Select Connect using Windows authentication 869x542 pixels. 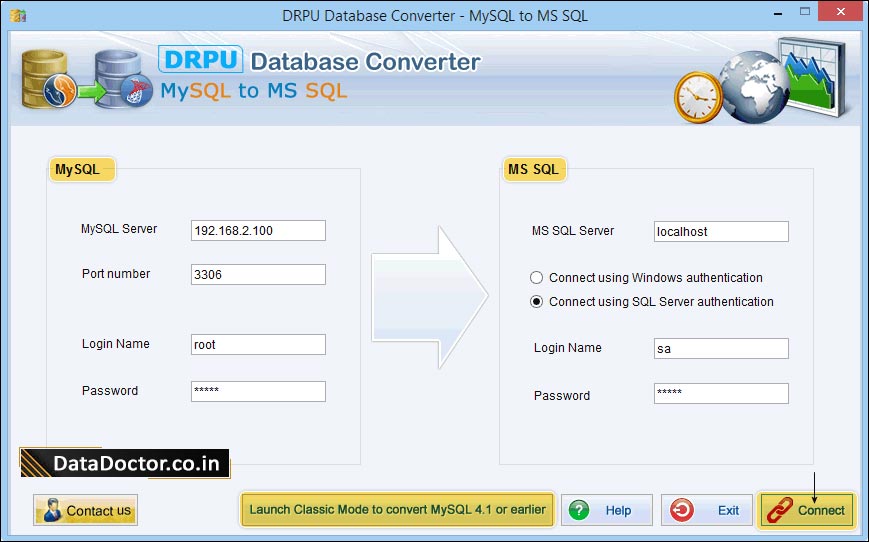tap(536, 278)
